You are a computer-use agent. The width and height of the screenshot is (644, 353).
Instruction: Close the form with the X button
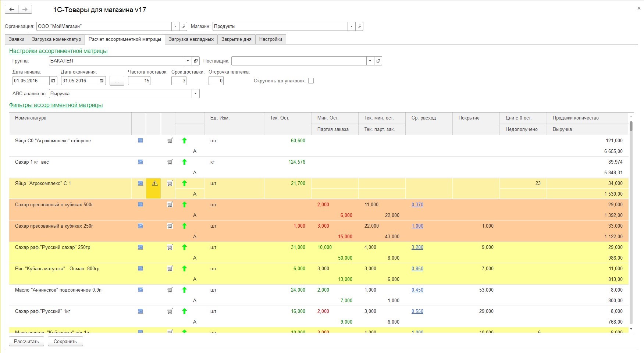tap(639, 8)
